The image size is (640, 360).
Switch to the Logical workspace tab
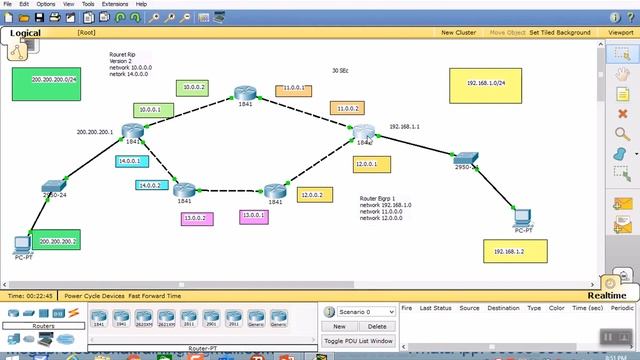tap(25, 33)
